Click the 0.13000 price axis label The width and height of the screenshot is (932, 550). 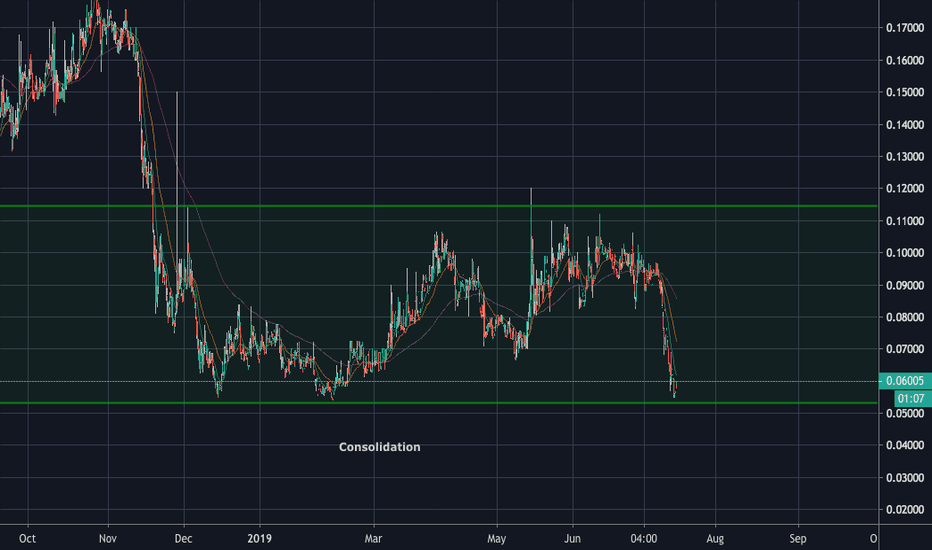905,156
